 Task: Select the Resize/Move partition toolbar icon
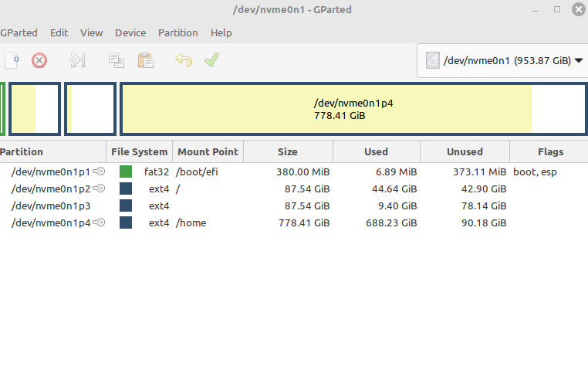coord(77,60)
